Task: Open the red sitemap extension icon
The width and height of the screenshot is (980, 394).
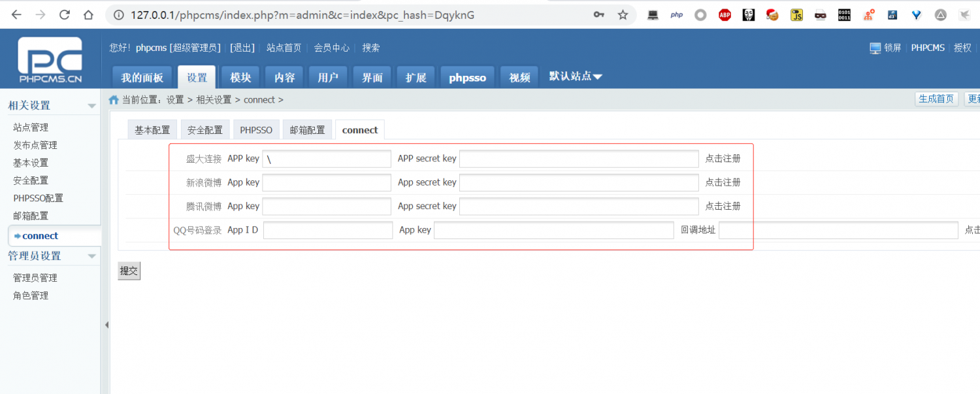Action: coord(868,14)
